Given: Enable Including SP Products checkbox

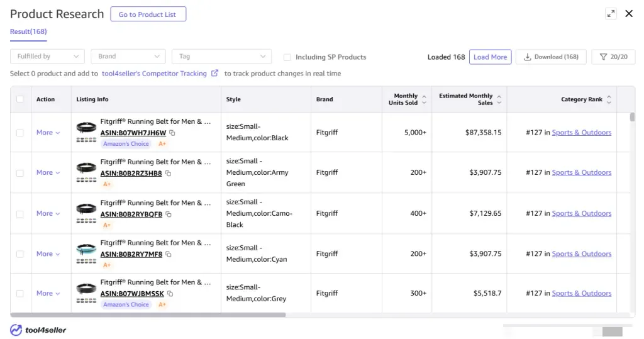Looking at the screenshot, I should pyautogui.click(x=287, y=57).
